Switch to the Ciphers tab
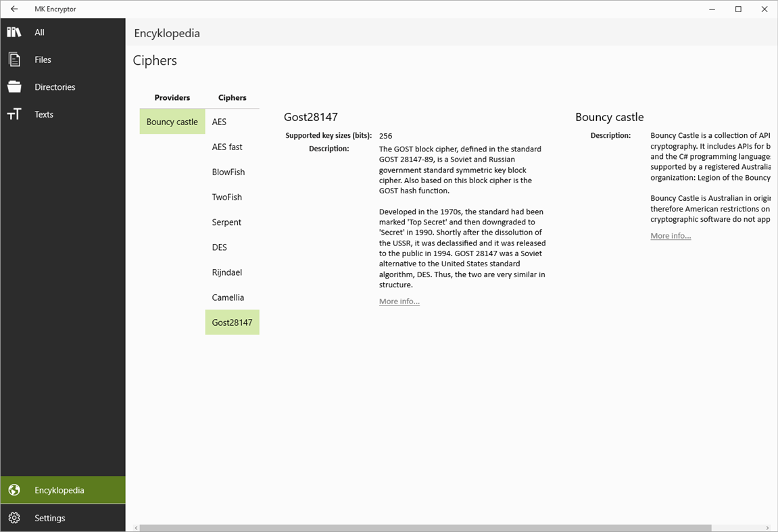The height and width of the screenshot is (532, 778). coord(232,97)
